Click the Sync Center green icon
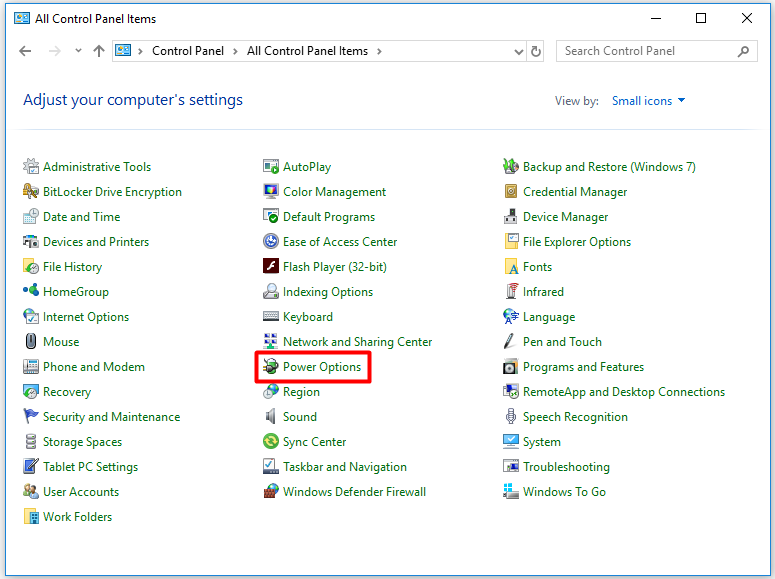The height and width of the screenshot is (579, 775). pyautogui.click(x=271, y=442)
